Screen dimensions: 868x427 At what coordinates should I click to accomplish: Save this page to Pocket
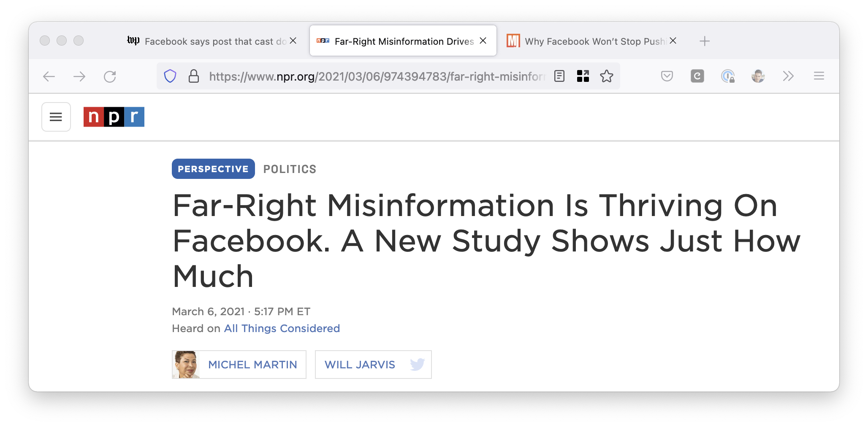click(x=666, y=76)
